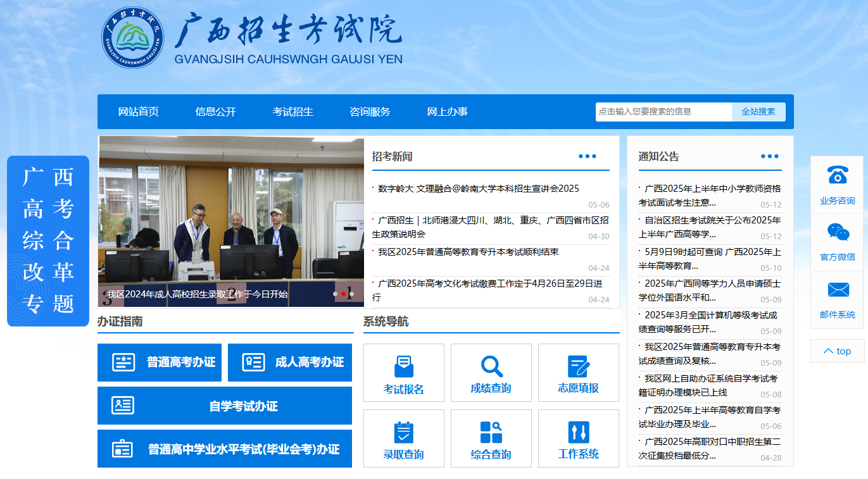Click the carousel caption 我区2024年成人高校招生录取工作
This screenshot has height=479, width=868.
[x=197, y=294]
